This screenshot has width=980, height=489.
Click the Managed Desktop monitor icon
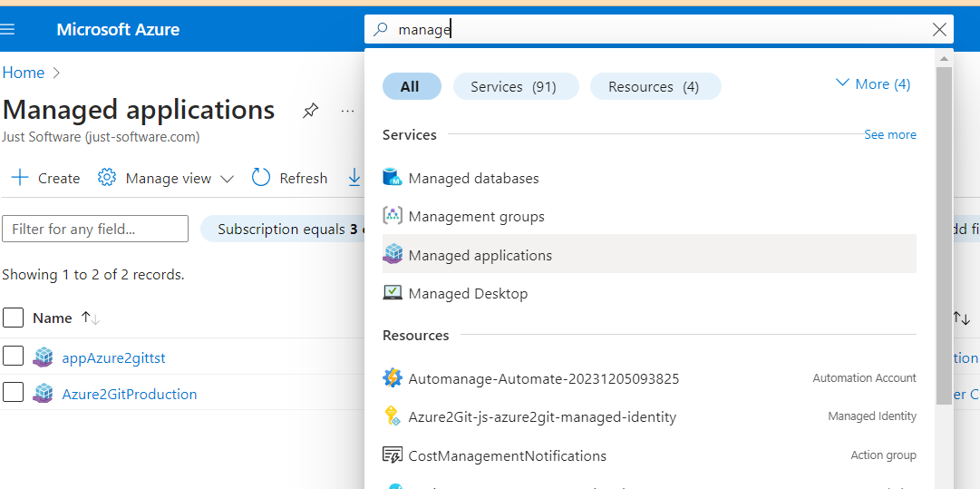(392, 293)
